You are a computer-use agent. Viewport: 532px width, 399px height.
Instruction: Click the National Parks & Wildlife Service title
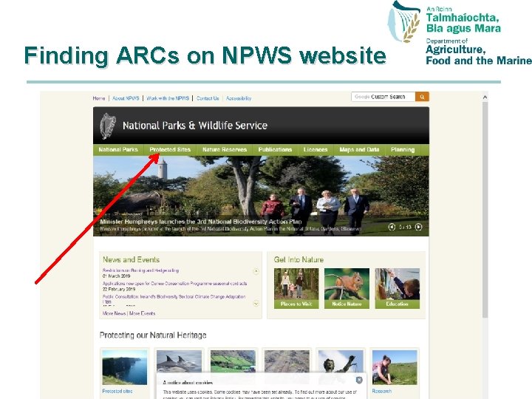click(x=195, y=126)
